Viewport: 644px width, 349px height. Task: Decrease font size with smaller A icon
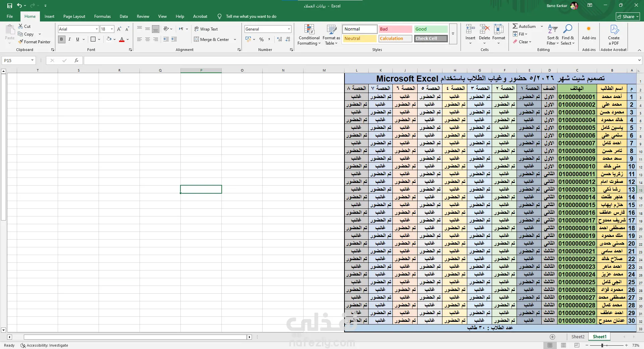(127, 29)
